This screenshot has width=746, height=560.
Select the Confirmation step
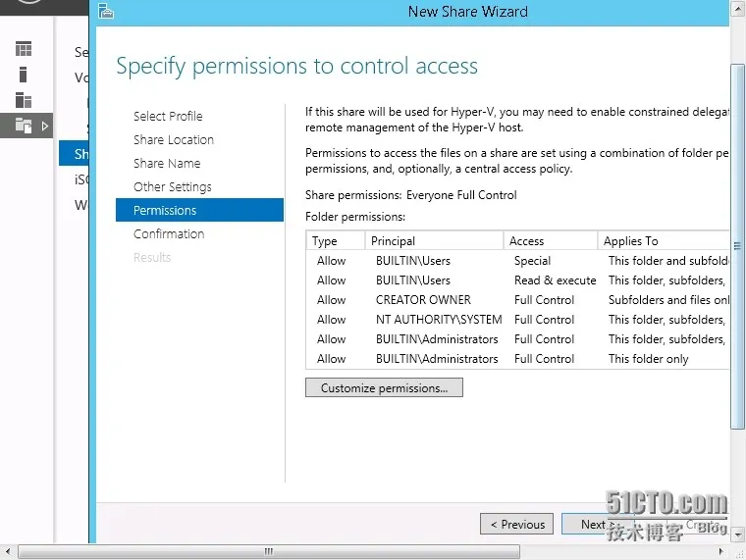point(169,233)
